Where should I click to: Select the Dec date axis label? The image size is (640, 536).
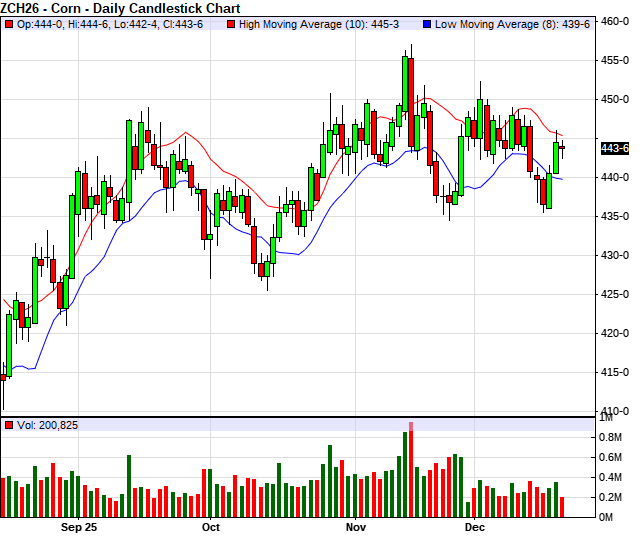pyautogui.click(x=474, y=526)
